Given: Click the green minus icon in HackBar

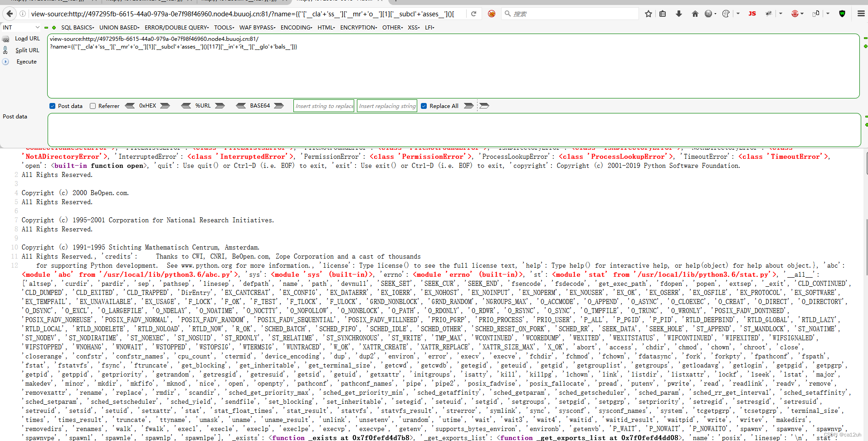Looking at the screenshot, I should (x=46, y=28).
